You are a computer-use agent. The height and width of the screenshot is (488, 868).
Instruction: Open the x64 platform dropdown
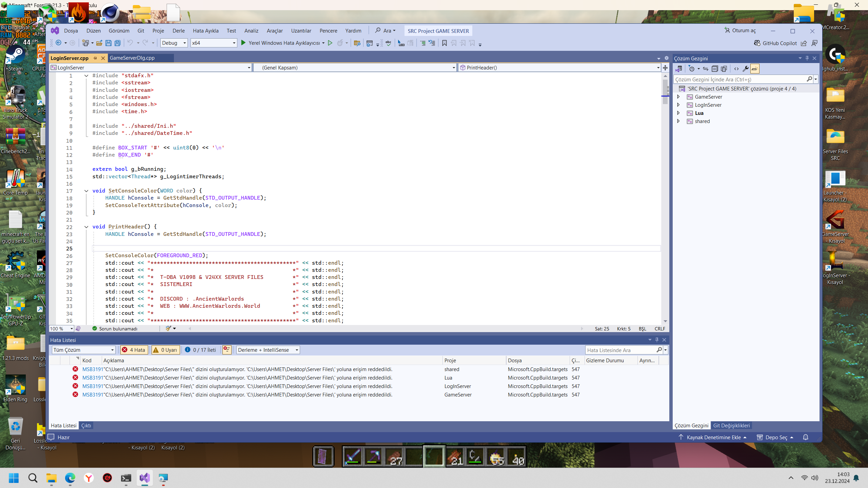pos(214,43)
